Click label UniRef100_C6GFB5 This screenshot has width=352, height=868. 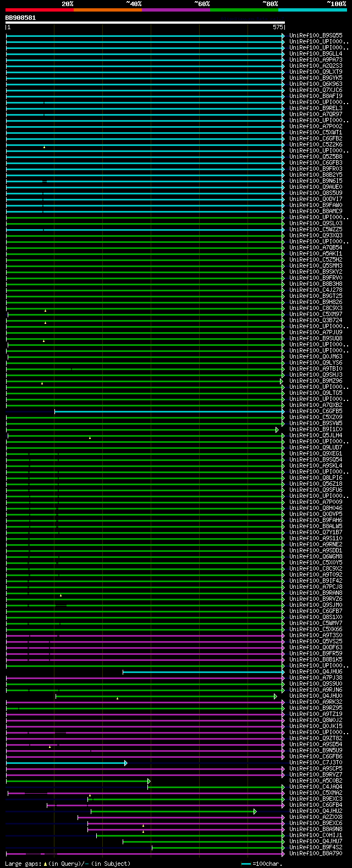tap(316, 411)
